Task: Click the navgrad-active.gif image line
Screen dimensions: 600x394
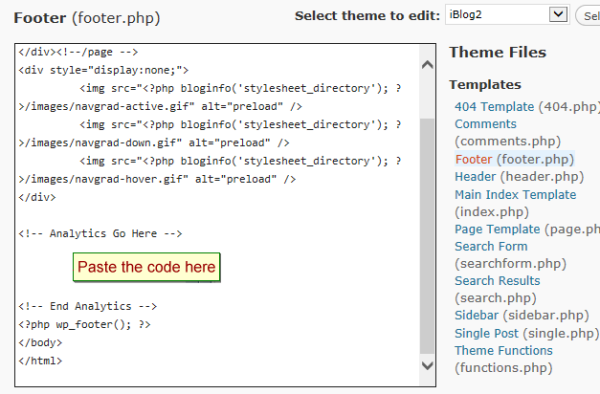Action: [x=160, y=106]
